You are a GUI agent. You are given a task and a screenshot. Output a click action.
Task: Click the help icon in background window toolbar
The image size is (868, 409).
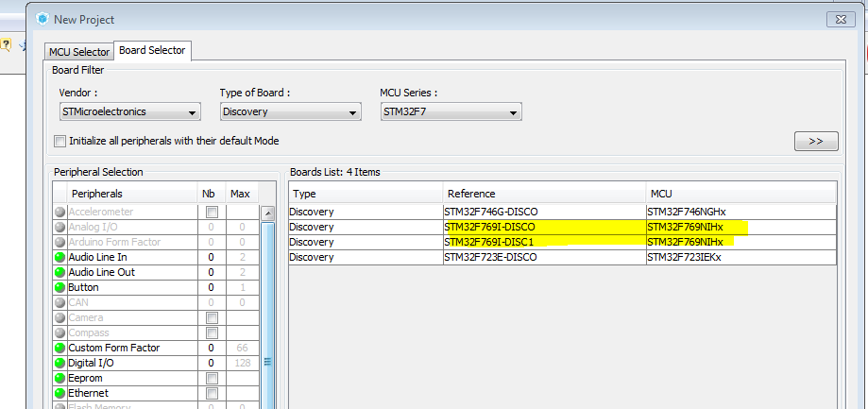coord(5,44)
